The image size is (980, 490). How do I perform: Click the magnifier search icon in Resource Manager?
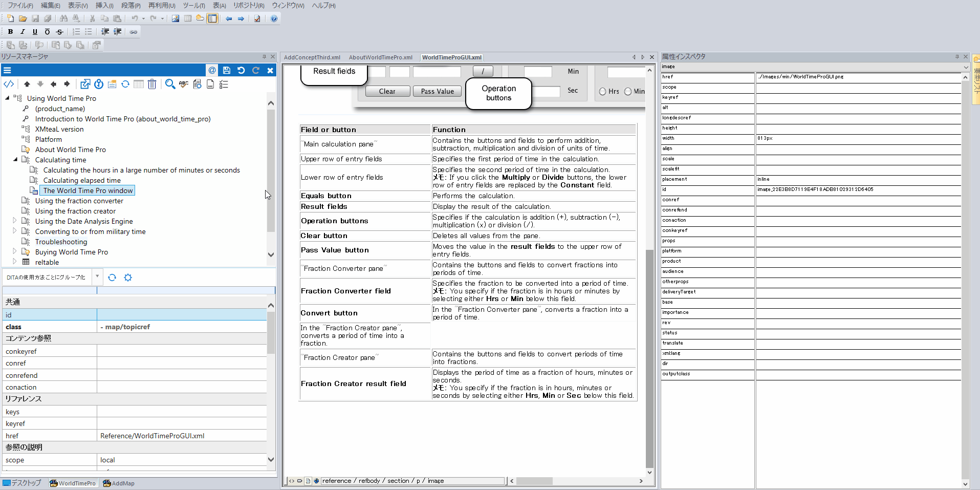point(170,84)
